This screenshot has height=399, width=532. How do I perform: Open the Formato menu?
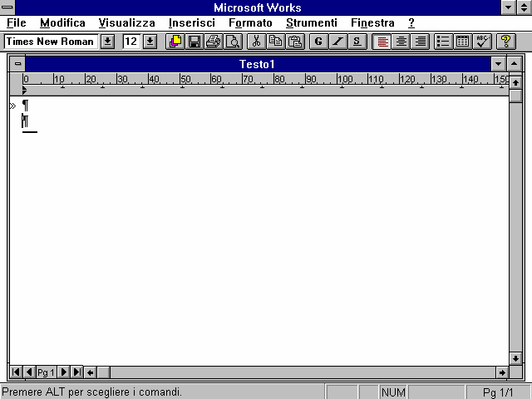pyautogui.click(x=250, y=23)
